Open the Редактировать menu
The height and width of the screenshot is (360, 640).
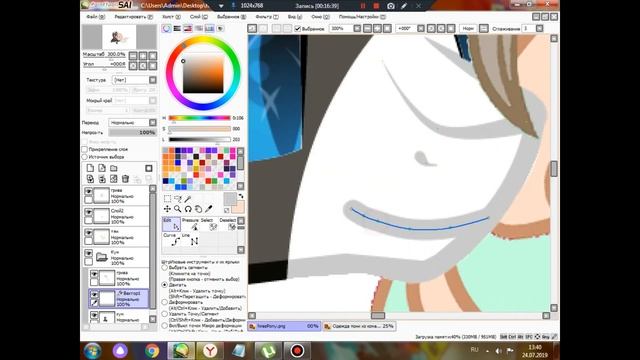(133, 17)
